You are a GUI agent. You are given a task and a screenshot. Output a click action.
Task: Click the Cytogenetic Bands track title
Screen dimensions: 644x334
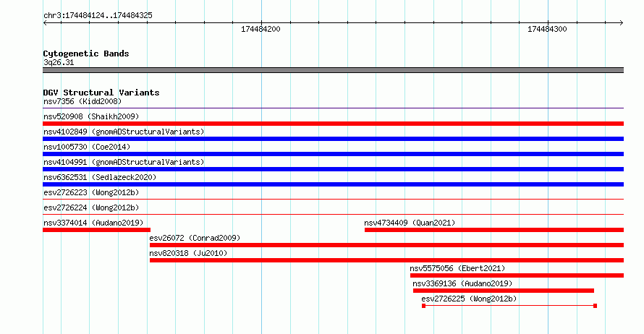pyautogui.click(x=86, y=53)
